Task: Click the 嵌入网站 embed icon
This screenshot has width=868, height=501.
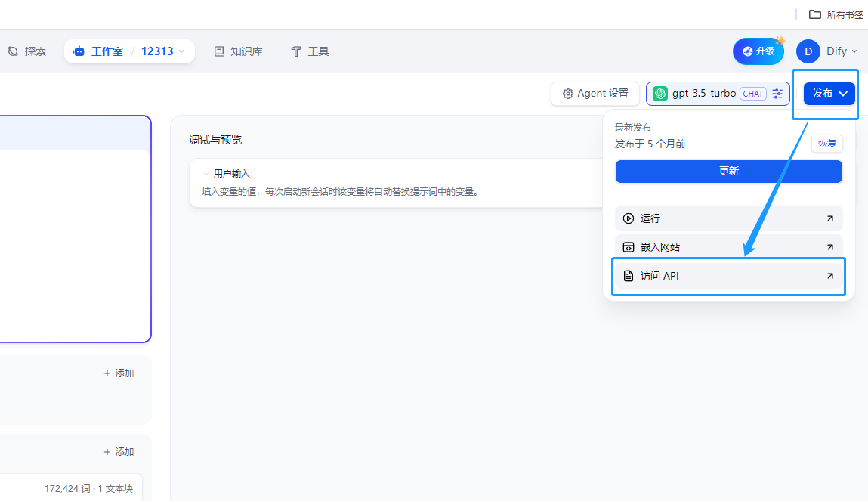Action: pyautogui.click(x=628, y=247)
